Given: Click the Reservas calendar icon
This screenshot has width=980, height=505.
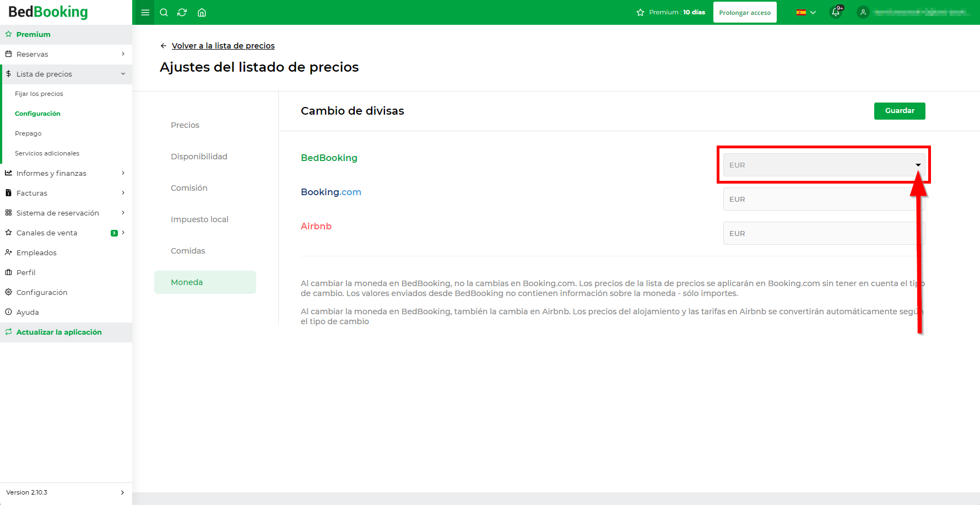Looking at the screenshot, I should tap(8, 54).
